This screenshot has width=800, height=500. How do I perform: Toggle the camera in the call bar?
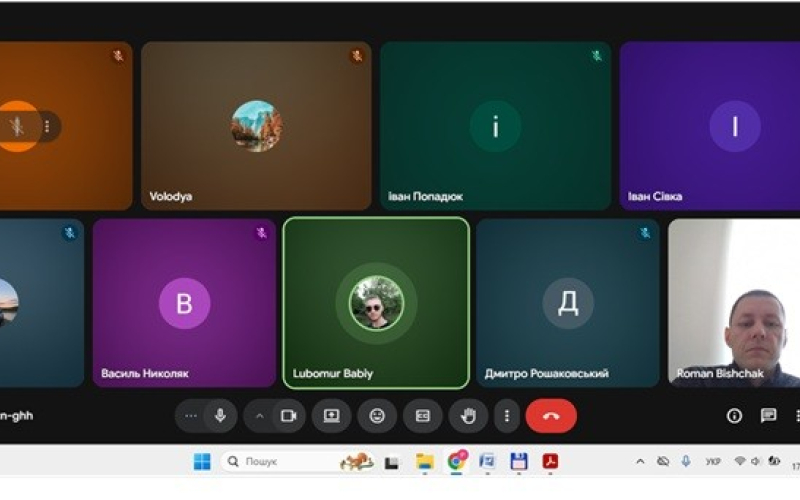tap(288, 416)
